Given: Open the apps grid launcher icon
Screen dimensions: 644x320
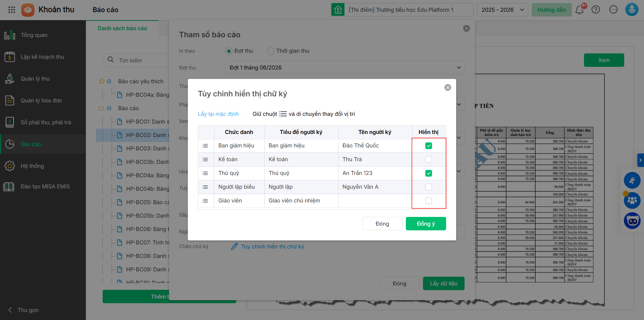Looking at the screenshot, I should click(x=12, y=10).
